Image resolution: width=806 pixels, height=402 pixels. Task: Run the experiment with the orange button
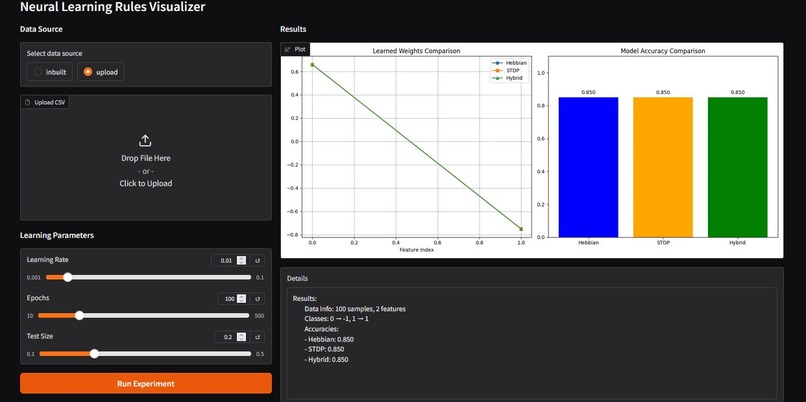click(x=146, y=383)
